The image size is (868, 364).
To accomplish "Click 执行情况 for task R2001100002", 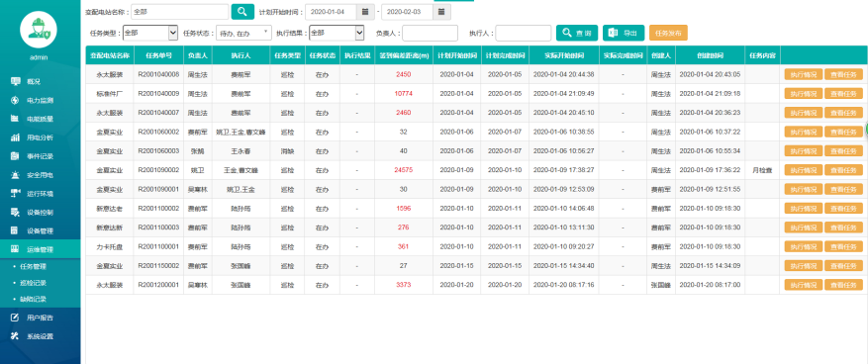I will (x=804, y=209).
